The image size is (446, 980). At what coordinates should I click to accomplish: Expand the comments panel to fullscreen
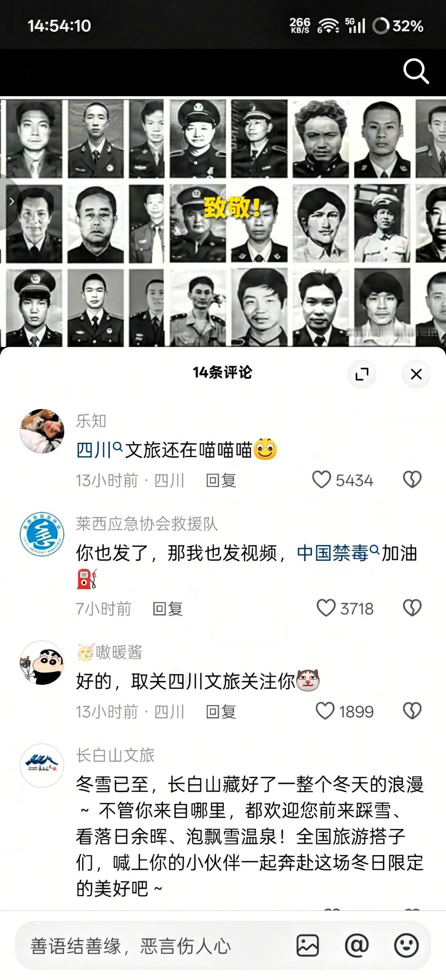(x=361, y=374)
